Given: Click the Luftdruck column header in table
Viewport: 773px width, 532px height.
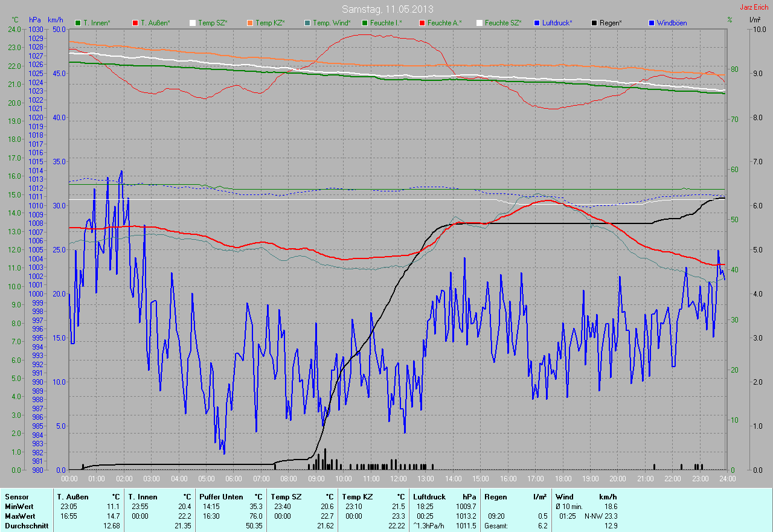Looking at the screenshot, I should [x=429, y=496].
